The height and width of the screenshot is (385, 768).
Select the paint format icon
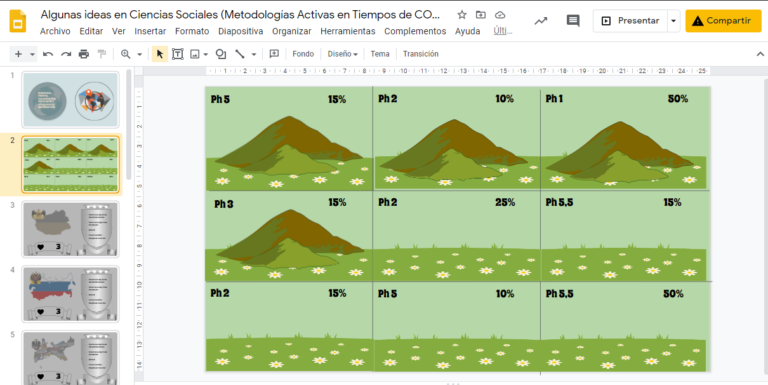coord(102,54)
